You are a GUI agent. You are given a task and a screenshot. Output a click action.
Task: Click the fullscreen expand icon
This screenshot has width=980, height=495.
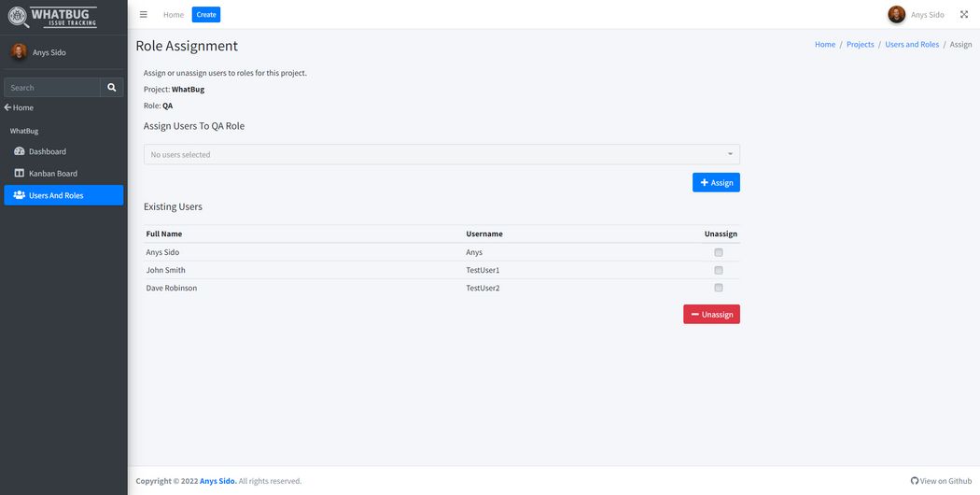pos(964,15)
